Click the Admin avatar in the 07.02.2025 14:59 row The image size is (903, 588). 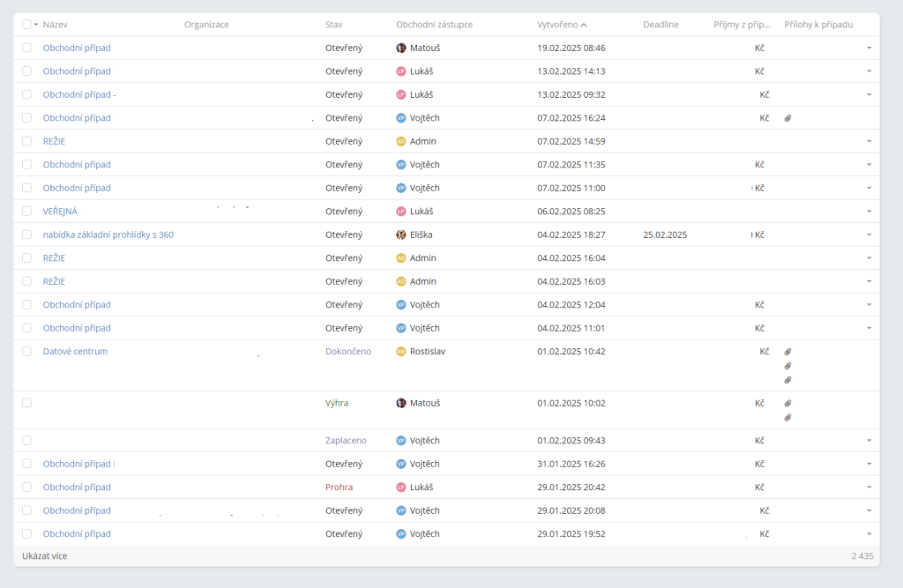coord(401,141)
